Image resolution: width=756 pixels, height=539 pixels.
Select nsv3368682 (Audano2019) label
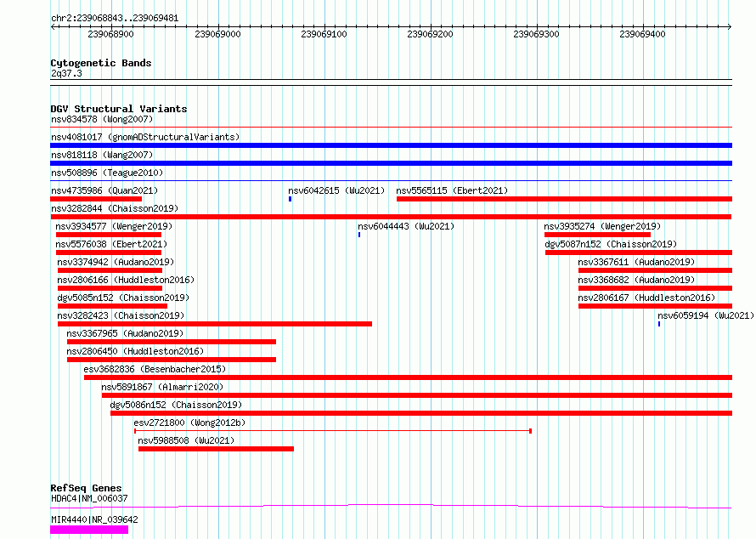click(x=636, y=280)
